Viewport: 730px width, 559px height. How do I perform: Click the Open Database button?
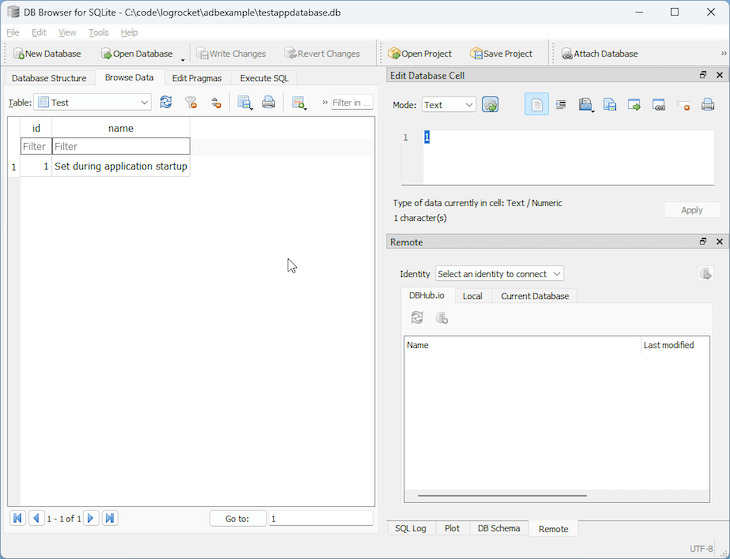point(137,54)
